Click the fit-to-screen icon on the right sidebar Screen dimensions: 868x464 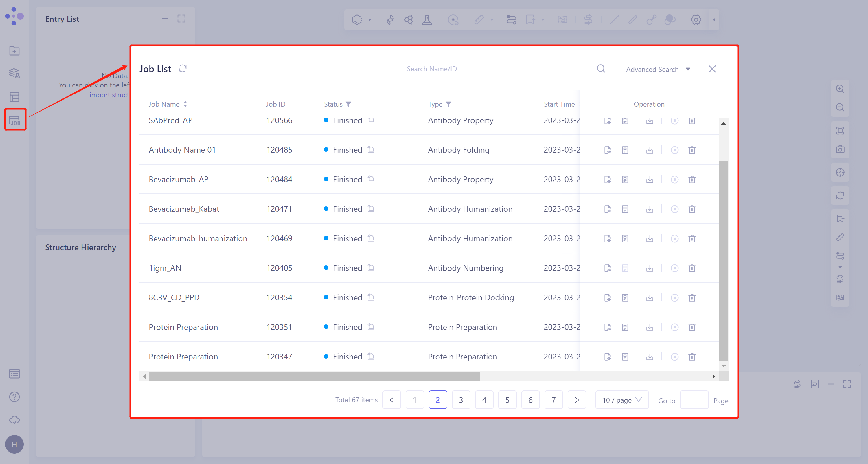(840, 131)
